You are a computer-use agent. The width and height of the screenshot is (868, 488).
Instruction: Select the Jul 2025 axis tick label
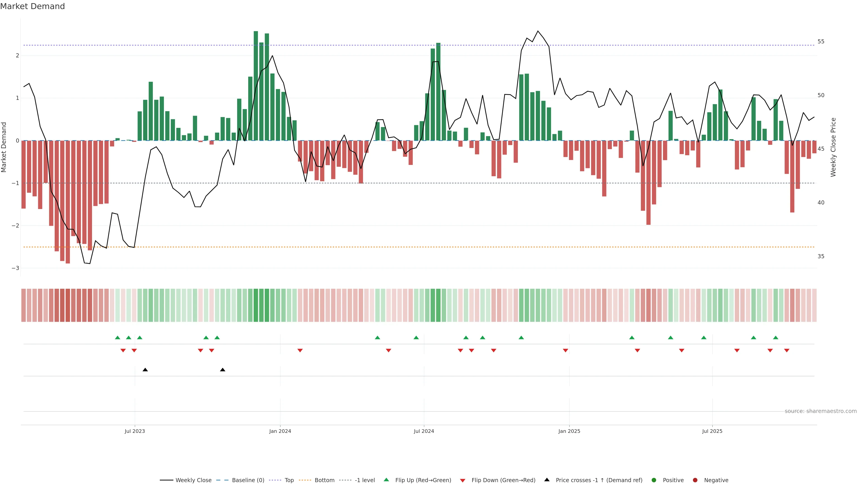[712, 431]
